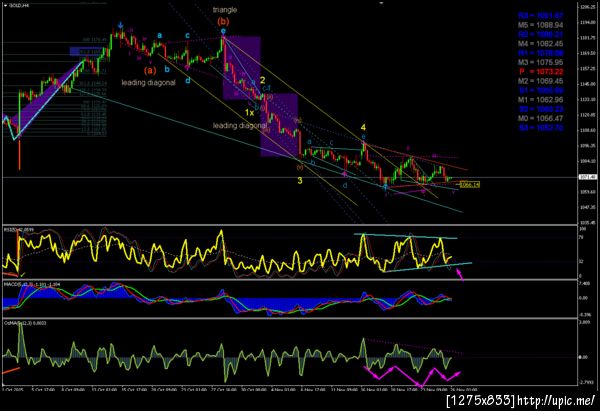The image size is (600, 411).
Task: Select the yellow '1x' wave label
Action: click(x=249, y=113)
